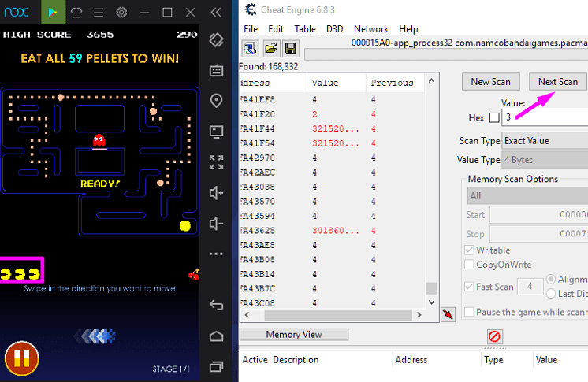This screenshot has height=382, width=588.
Task: Toggle the CopyOnWrite checkbox
Action: click(469, 265)
